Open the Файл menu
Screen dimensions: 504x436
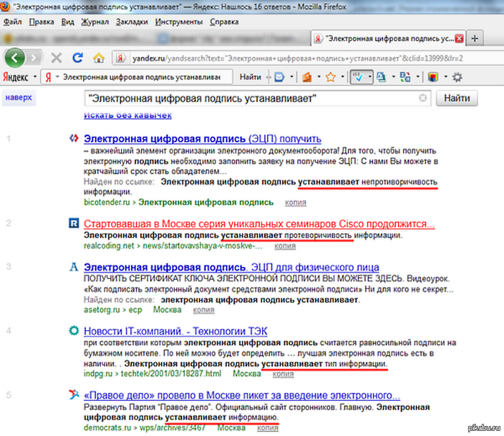(x=12, y=22)
